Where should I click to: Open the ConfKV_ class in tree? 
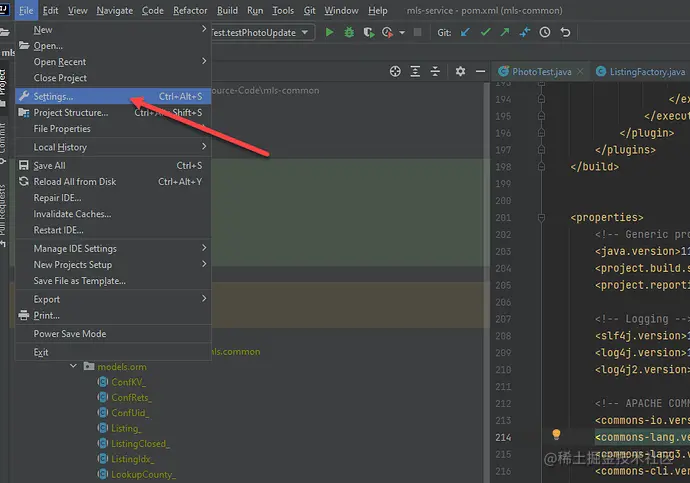128,382
